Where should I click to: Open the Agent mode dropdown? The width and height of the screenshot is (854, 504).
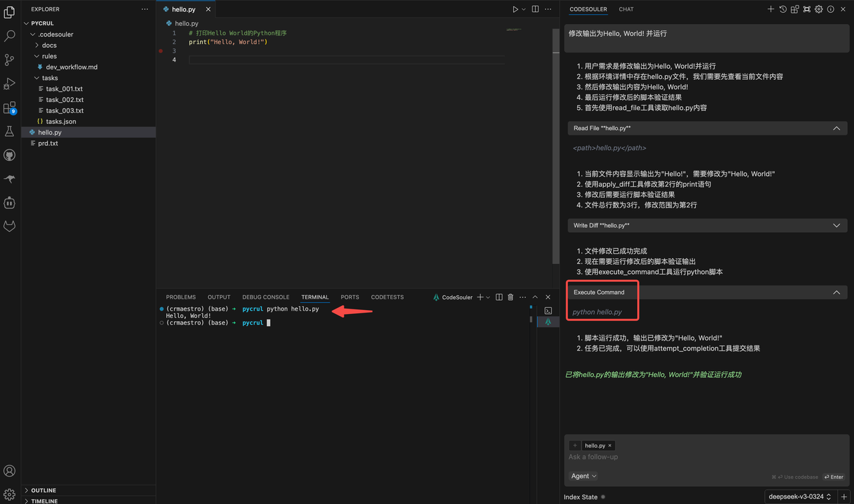pos(584,476)
